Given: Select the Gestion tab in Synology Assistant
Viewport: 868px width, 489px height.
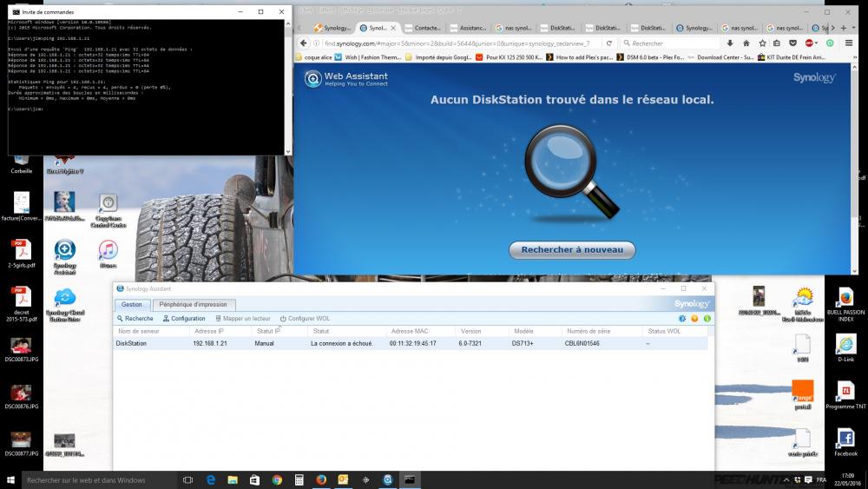Looking at the screenshot, I should 132,305.
